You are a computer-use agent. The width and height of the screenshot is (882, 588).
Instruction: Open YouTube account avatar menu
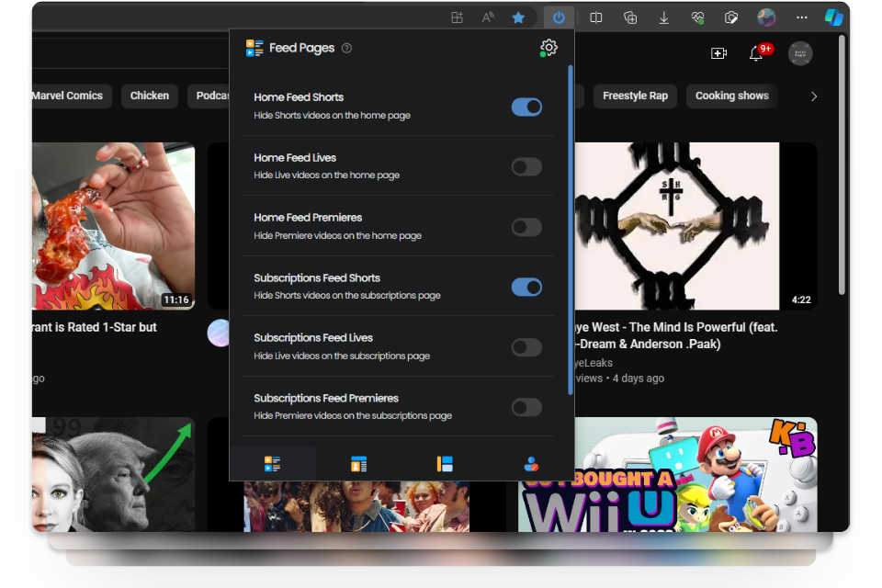pos(800,53)
